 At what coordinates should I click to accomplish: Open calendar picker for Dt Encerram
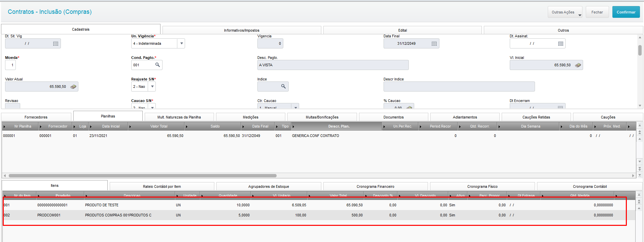(560, 107)
